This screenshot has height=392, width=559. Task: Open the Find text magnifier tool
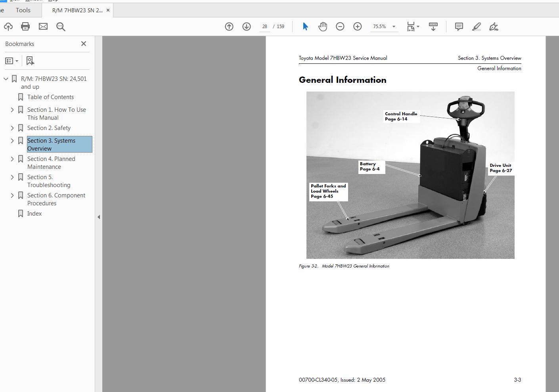click(x=61, y=27)
